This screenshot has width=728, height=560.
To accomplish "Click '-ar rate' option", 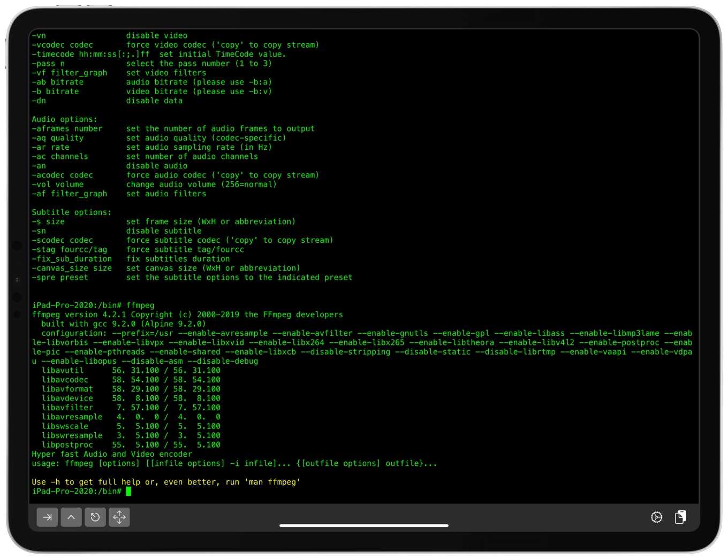I will 50,147.
